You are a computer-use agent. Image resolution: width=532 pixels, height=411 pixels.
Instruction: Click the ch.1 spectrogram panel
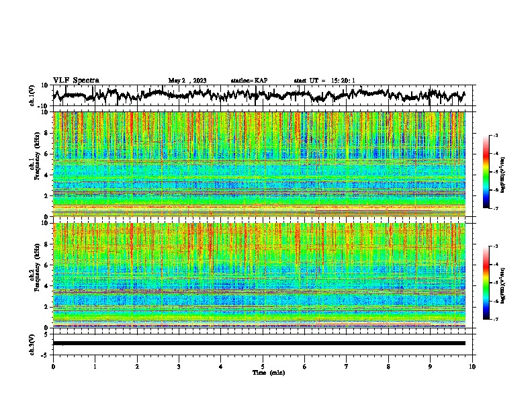[x=259, y=164]
